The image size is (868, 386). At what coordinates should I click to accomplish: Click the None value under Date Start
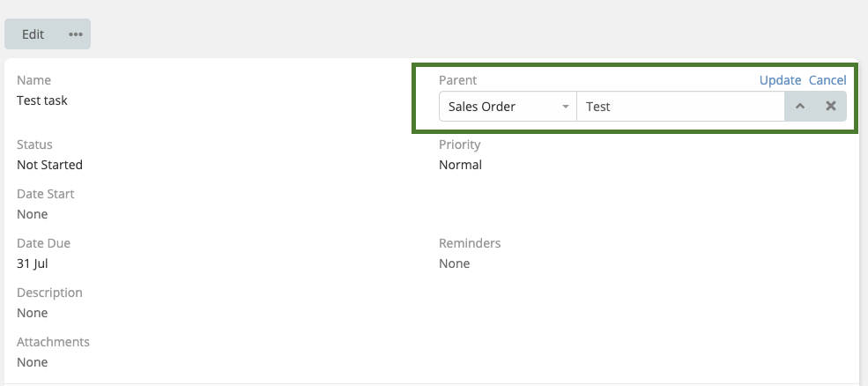click(33, 214)
